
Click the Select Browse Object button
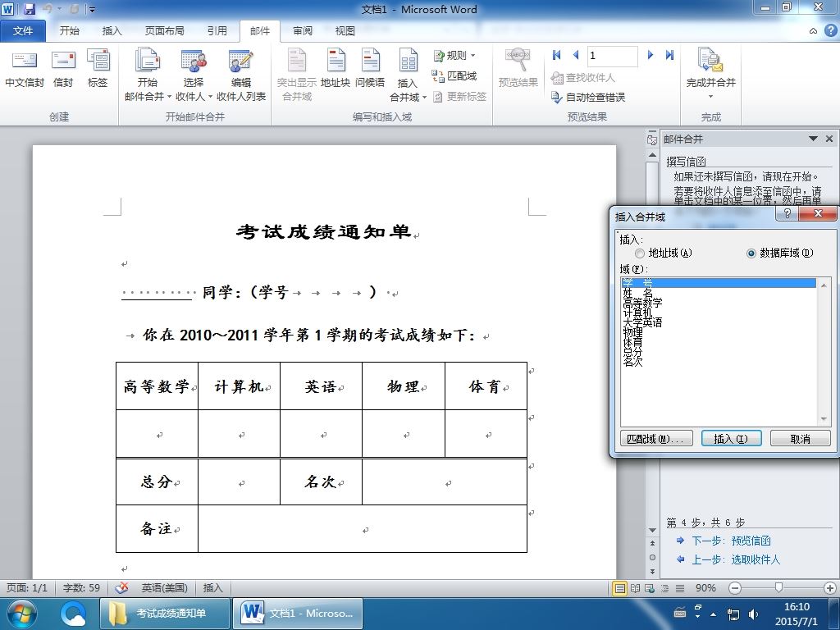(x=652, y=557)
